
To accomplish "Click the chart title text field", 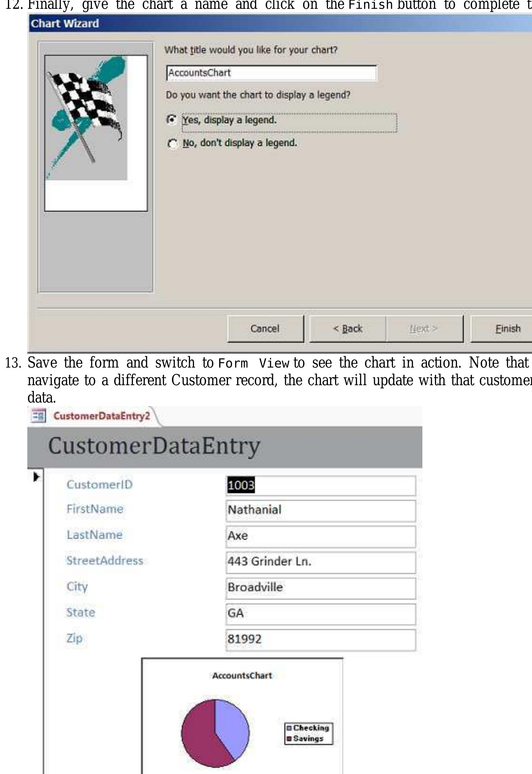I will [x=271, y=73].
